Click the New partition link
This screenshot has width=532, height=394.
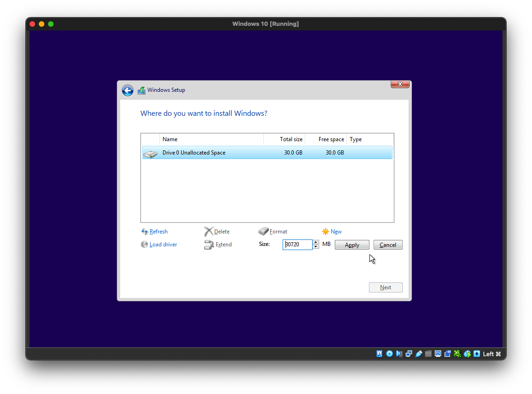336,232
